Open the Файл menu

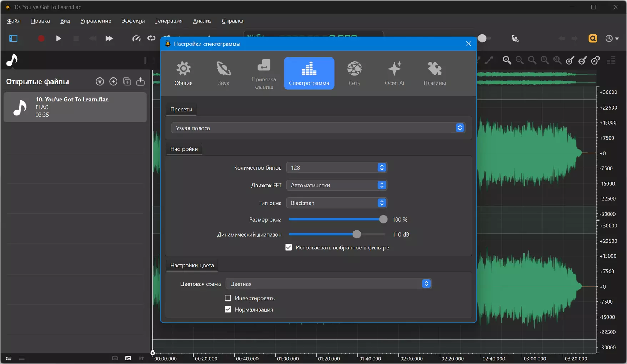pyautogui.click(x=14, y=21)
